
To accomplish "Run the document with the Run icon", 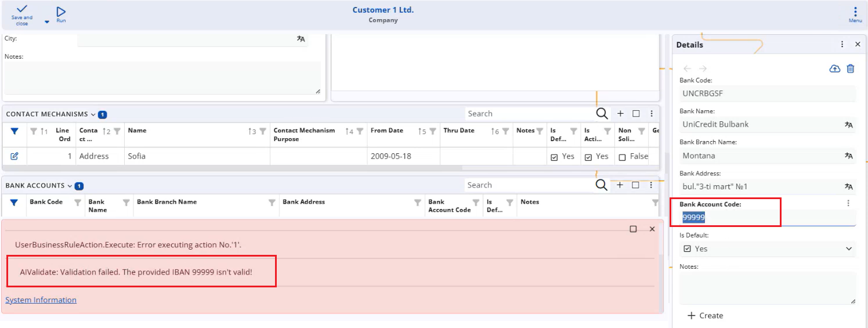I will tap(61, 12).
